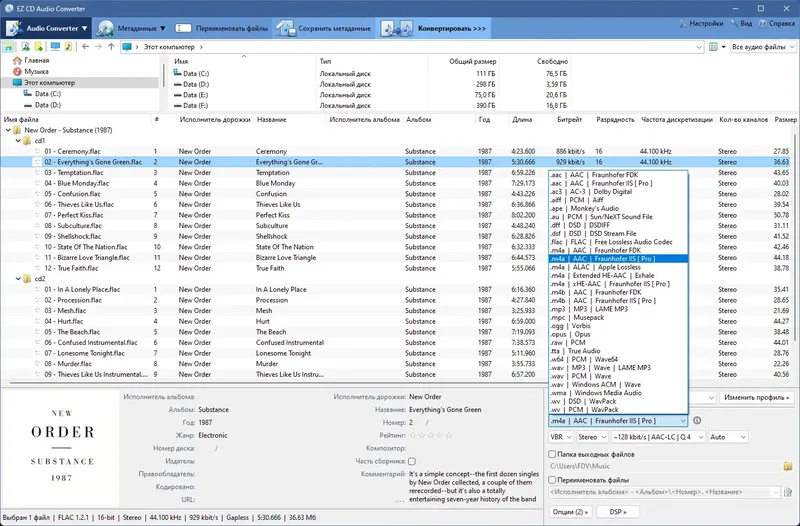Sort by the Битрейт column header
Viewport: 800px width, 526px height.
point(569,119)
